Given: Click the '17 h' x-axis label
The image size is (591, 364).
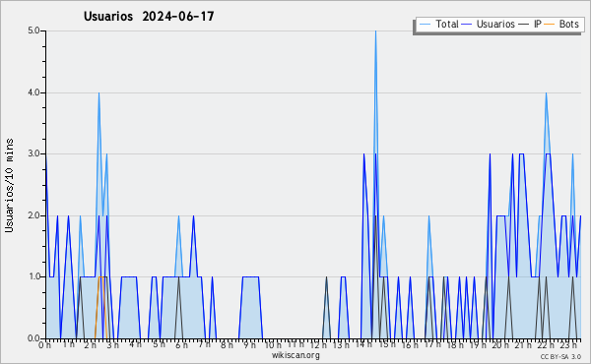Looking at the screenshot, I should click(432, 344).
